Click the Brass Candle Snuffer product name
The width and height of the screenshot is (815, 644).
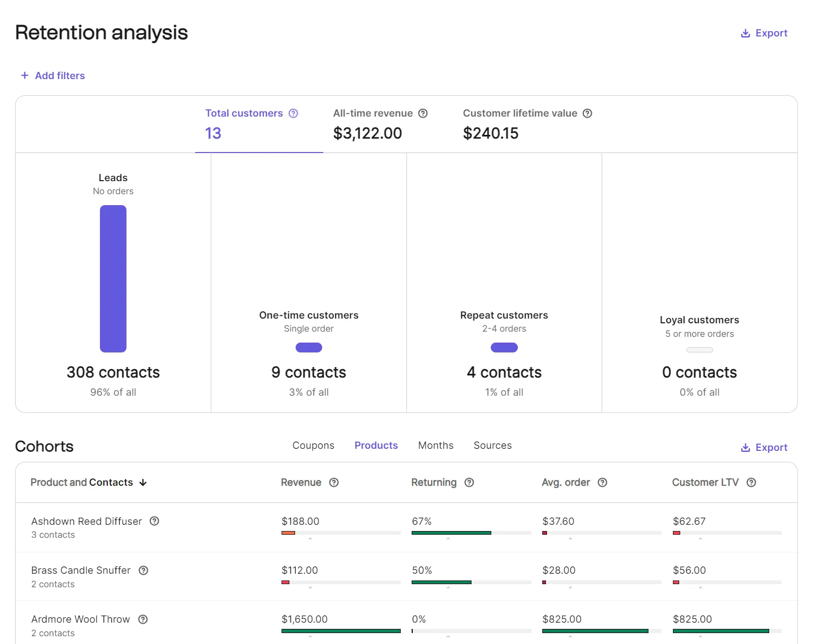click(81, 571)
